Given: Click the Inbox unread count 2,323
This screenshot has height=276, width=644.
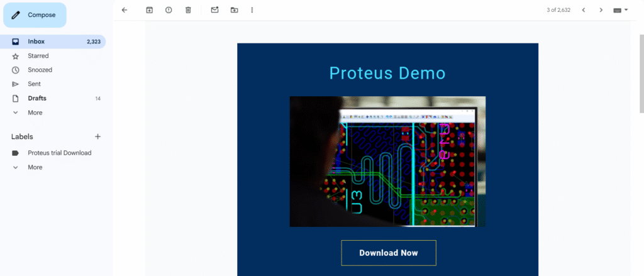Looking at the screenshot, I should [x=94, y=41].
